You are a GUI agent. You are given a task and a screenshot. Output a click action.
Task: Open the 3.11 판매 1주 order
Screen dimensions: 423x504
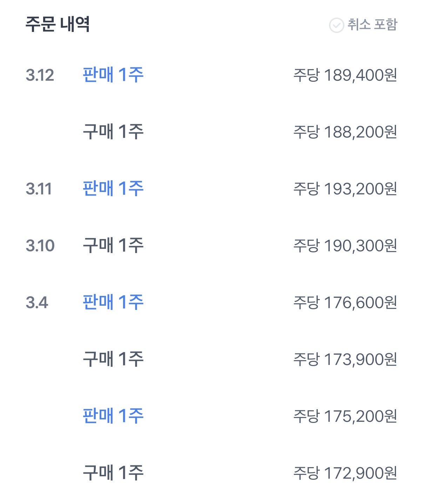(x=113, y=188)
